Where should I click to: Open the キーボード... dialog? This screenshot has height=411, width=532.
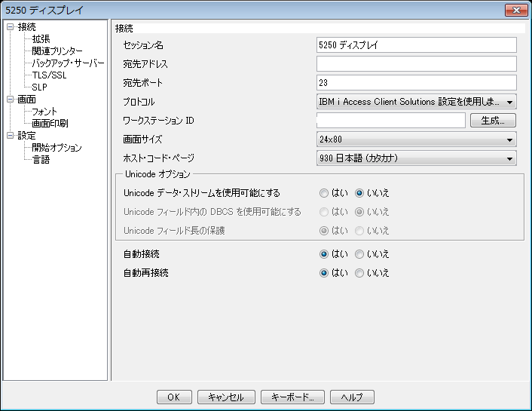(x=292, y=397)
